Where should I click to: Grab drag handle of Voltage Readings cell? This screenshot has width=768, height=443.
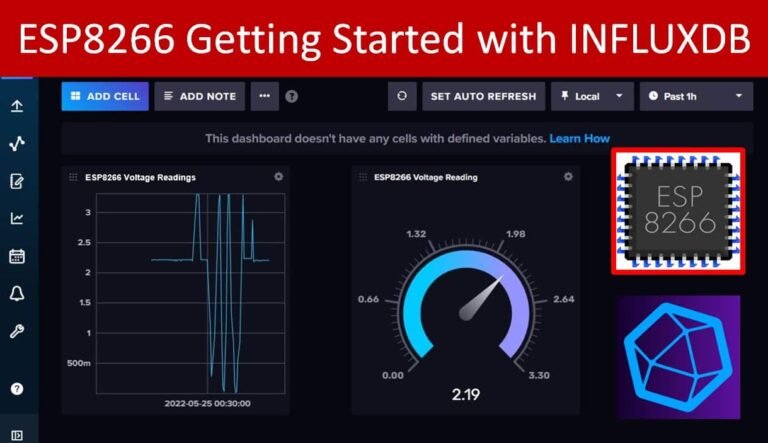(73, 177)
